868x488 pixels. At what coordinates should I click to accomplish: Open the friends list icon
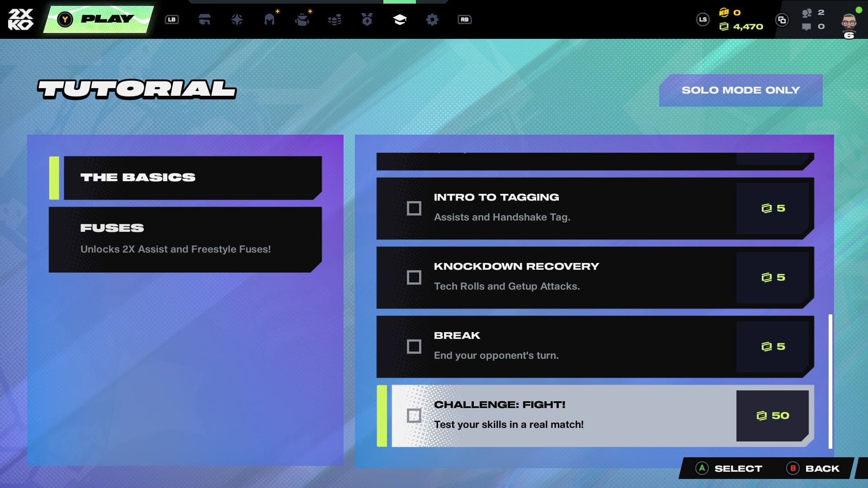point(807,13)
